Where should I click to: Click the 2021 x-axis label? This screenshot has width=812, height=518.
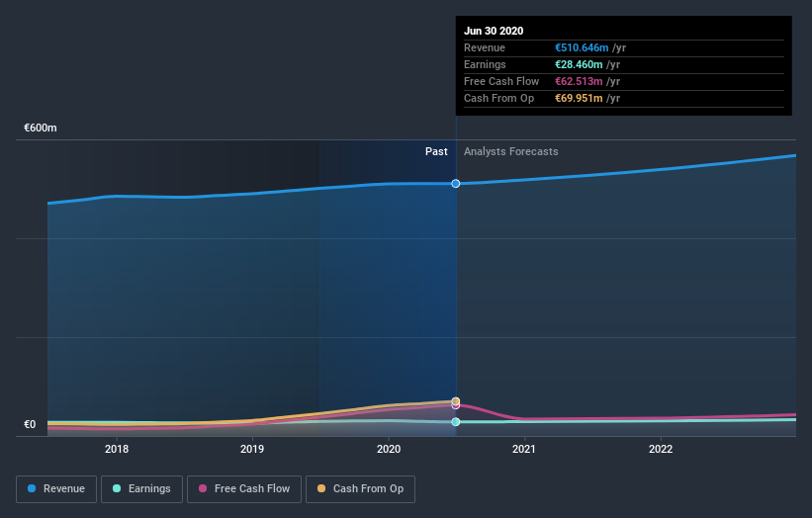pos(524,449)
